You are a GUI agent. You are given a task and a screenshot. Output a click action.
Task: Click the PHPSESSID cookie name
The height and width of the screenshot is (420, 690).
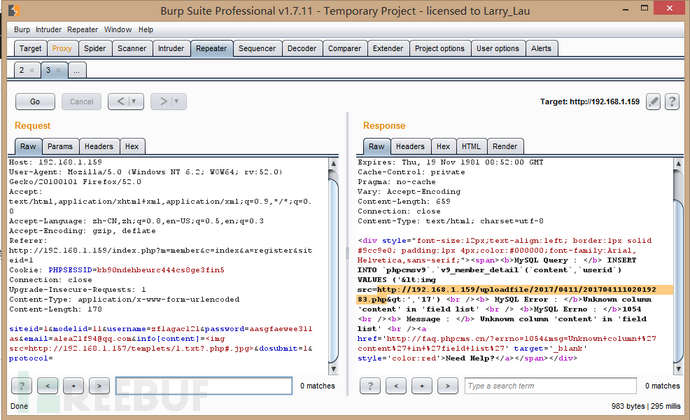70,270
